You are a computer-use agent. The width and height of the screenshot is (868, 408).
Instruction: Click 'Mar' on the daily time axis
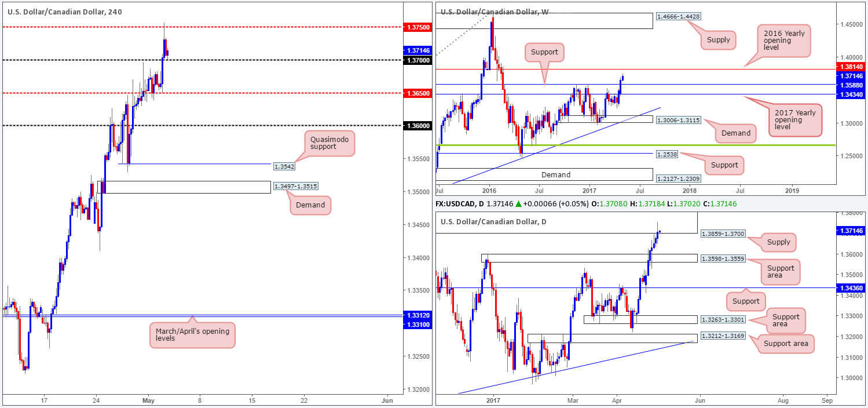(x=573, y=400)
